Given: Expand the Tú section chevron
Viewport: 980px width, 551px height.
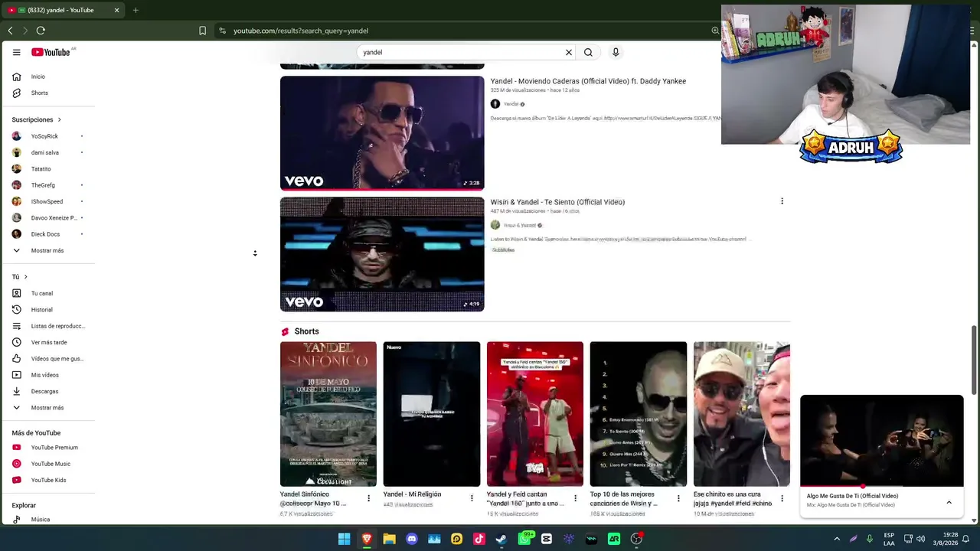Looking at the screenshot, I should (25, 276).
